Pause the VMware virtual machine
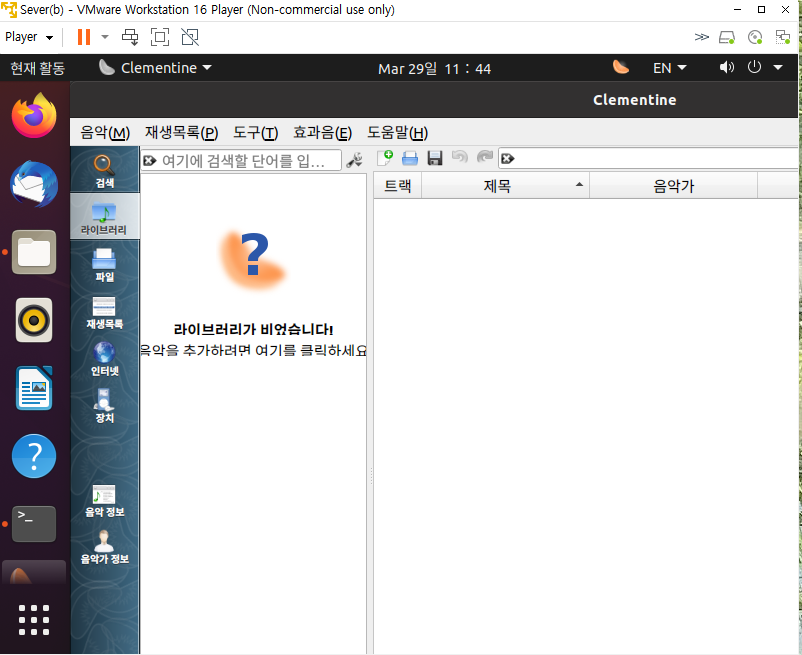The width and height of the screenshot is (802, 655). point(84,37)
